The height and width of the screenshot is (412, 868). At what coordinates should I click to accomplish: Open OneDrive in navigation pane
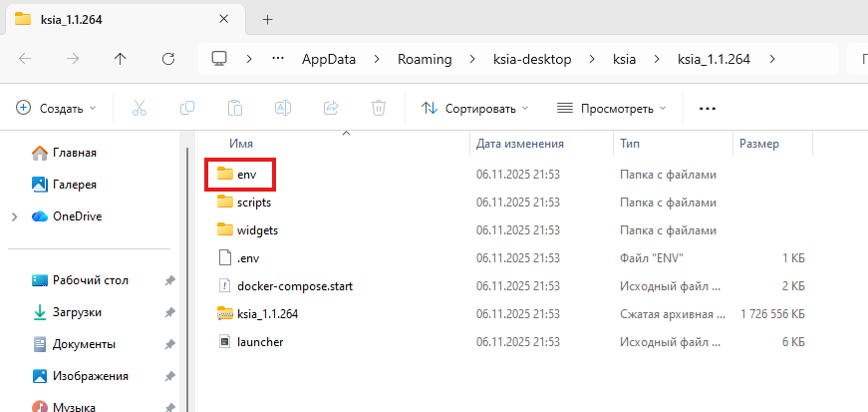coord(68,216)
